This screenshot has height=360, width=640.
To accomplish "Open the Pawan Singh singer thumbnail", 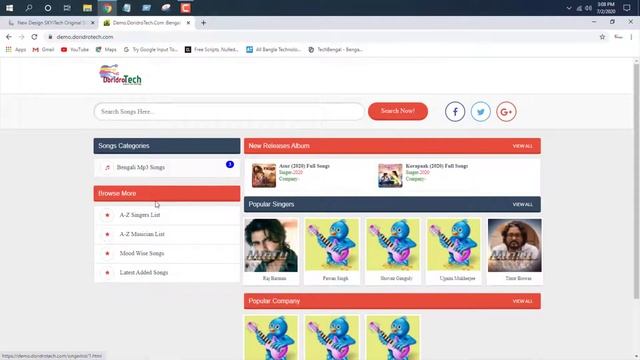I will 332,245.
